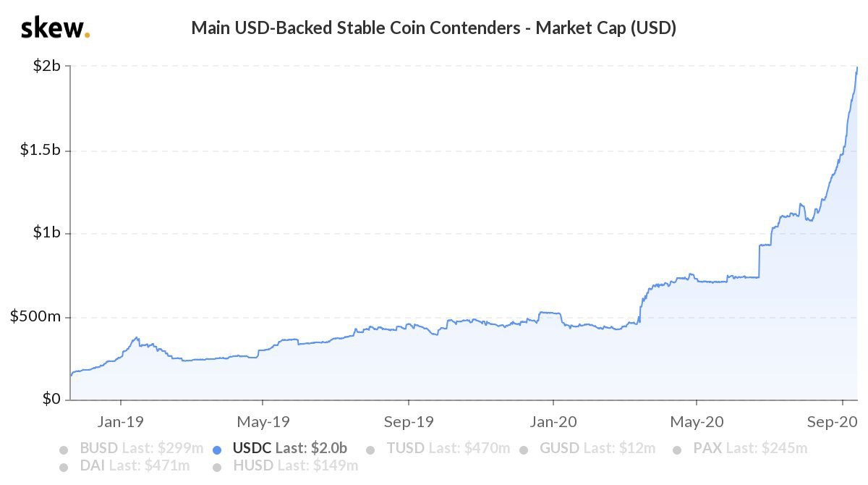
Task: Click the $2b y-axis label
Action: tap(48, 67)
